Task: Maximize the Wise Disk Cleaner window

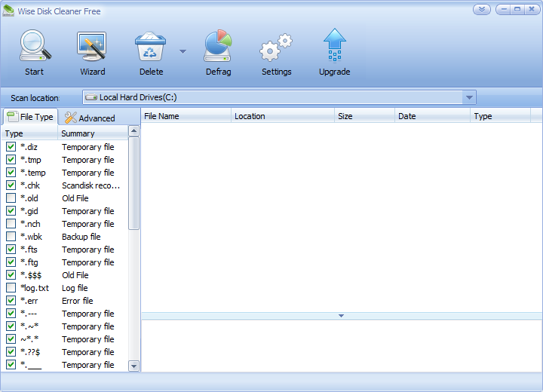Action: click(517, 9)
